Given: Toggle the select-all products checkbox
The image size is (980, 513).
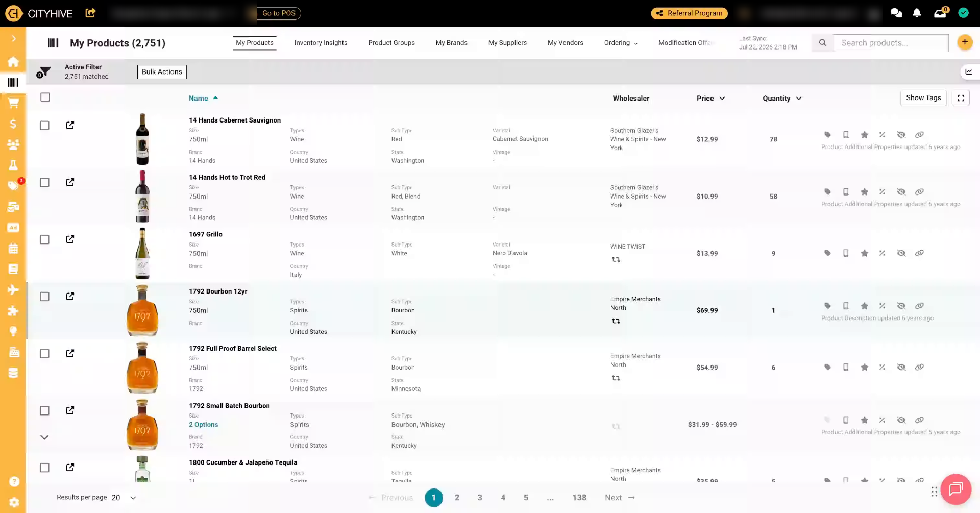Looking at the screenshot, I should (x=45, y=97).
